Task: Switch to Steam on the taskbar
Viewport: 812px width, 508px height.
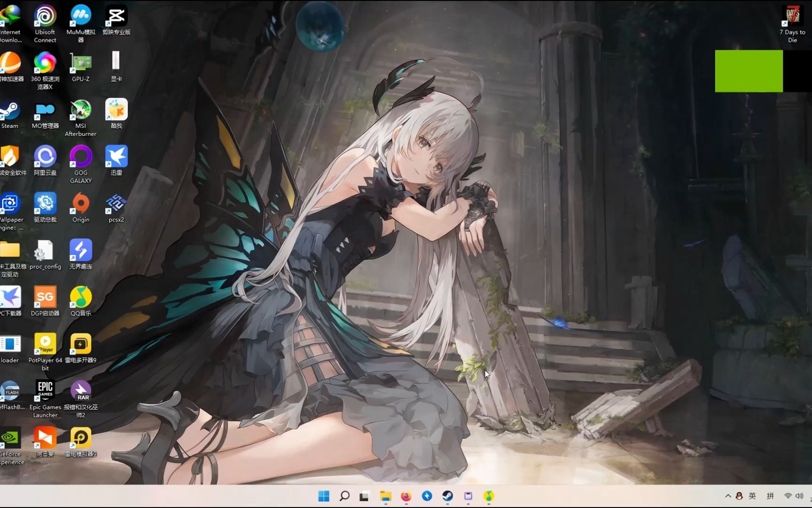Action: (x=447, y=496)
